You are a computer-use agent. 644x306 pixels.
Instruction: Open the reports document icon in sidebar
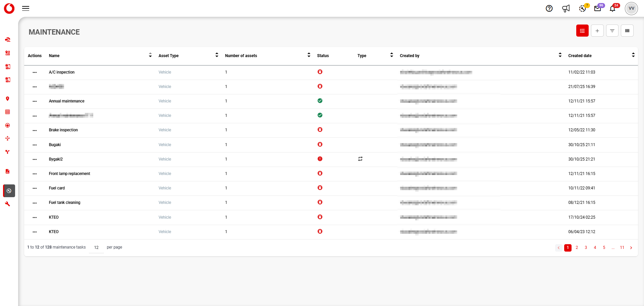pos(7,171)
